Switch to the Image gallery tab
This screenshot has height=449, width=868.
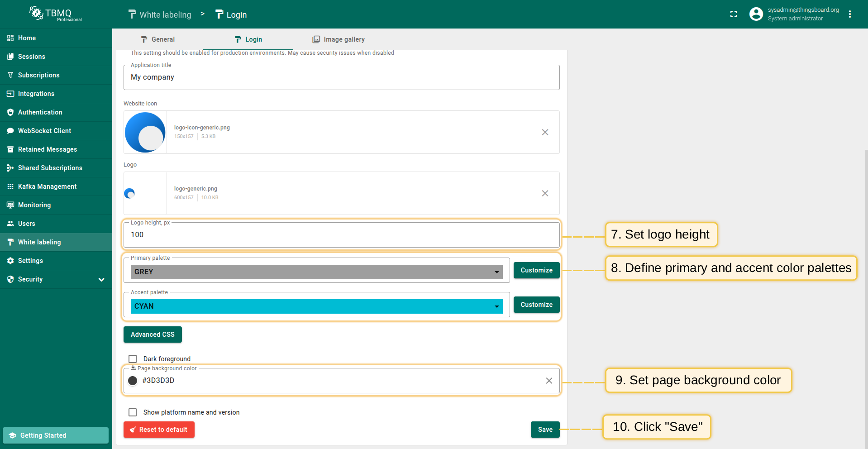pos(339,39)
